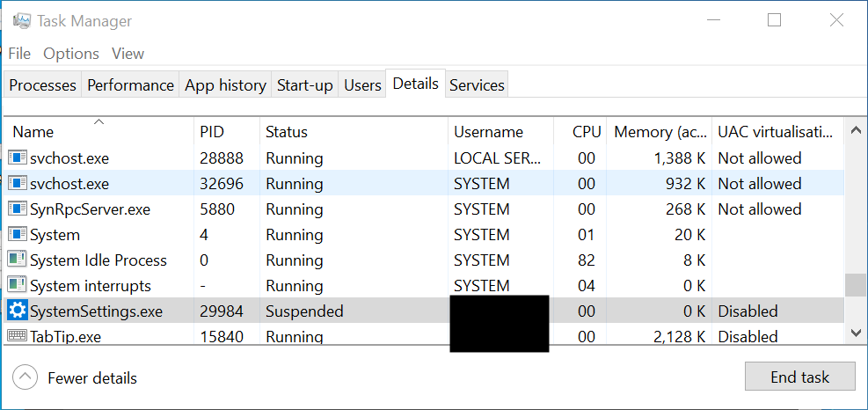Image resolution: width=868 pixels, height=410 pixels.
Task: Click memory value 20 K in System row
Action: tap(690, 235)
